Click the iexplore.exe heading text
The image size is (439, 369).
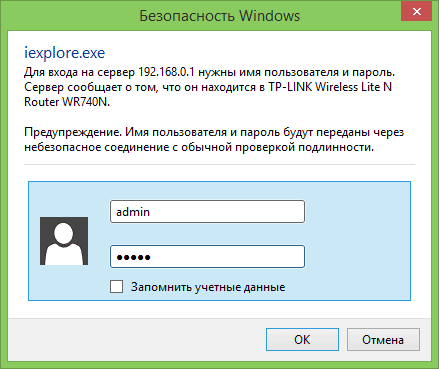pos(65,53)
